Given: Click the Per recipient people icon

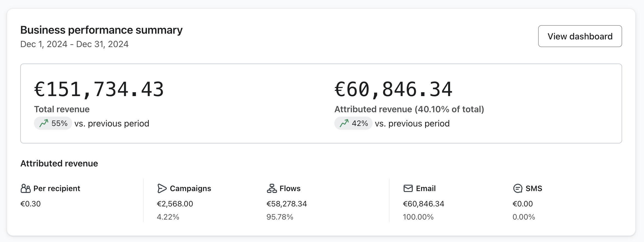Looking at the screenshot, I should tap(25, 189).
